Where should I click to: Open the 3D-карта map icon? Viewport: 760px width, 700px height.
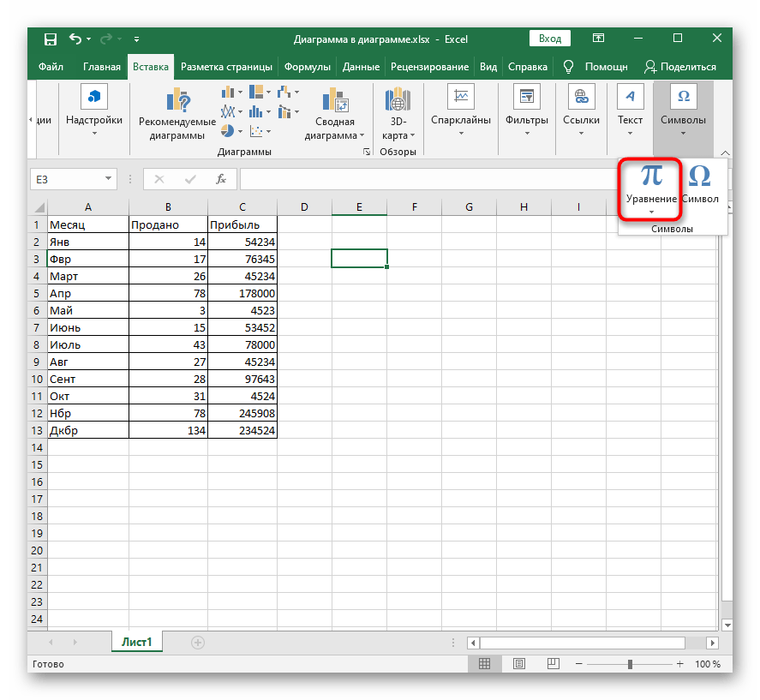click(397, 100)
